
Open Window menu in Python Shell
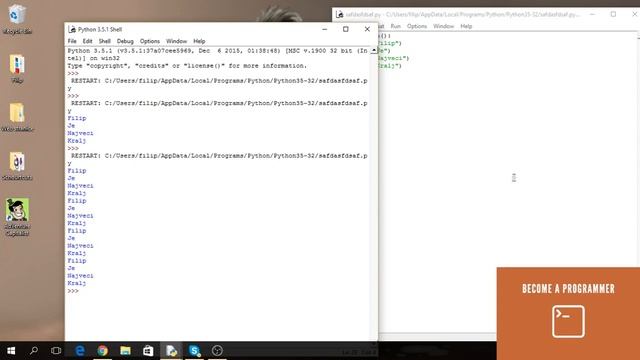click(x=176, y=41)
